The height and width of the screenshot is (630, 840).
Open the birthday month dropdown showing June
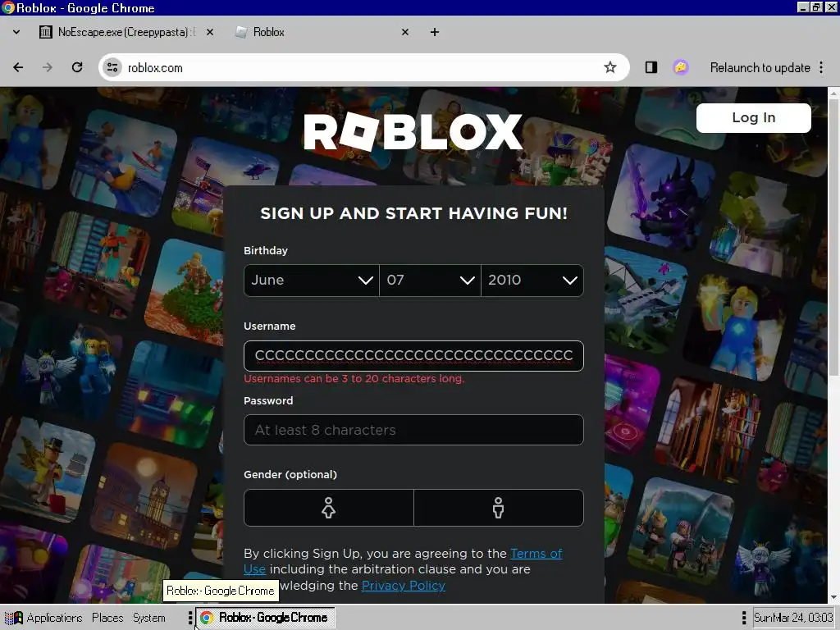(x=311, y=281)
